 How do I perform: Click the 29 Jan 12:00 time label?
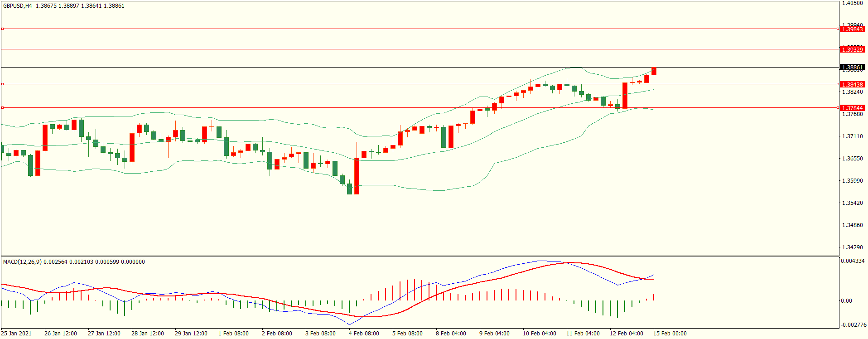(x=191, y=334)
